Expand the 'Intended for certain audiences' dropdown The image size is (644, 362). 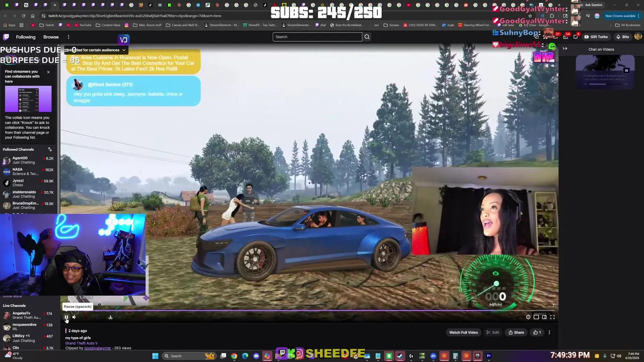96,50
